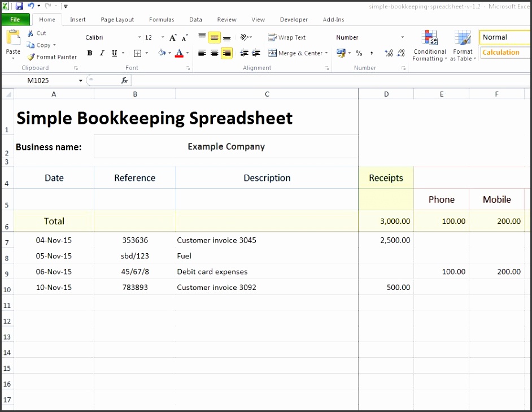The width and height of the screenshot is (532, 412).
Task: Open the font name Calibri dropdown
Action: coord(140,38)
